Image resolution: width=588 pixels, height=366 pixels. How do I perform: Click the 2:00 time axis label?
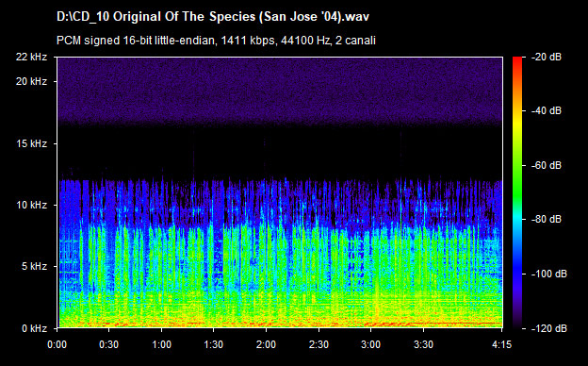tap(267, 344)
